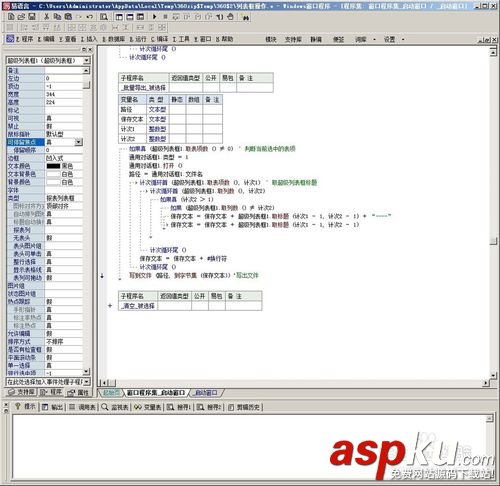Toggle the combined panel layout icon
The height and width of the screenshot is (486, 500).
click(x=140, y=16)
